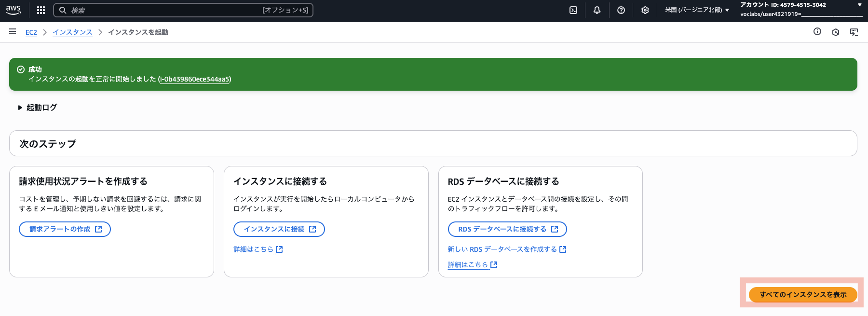The width and height of the screenshot is (868, 316).
Task: Launch the CloudShell terminal icon
Action: (x=573, y=10)
